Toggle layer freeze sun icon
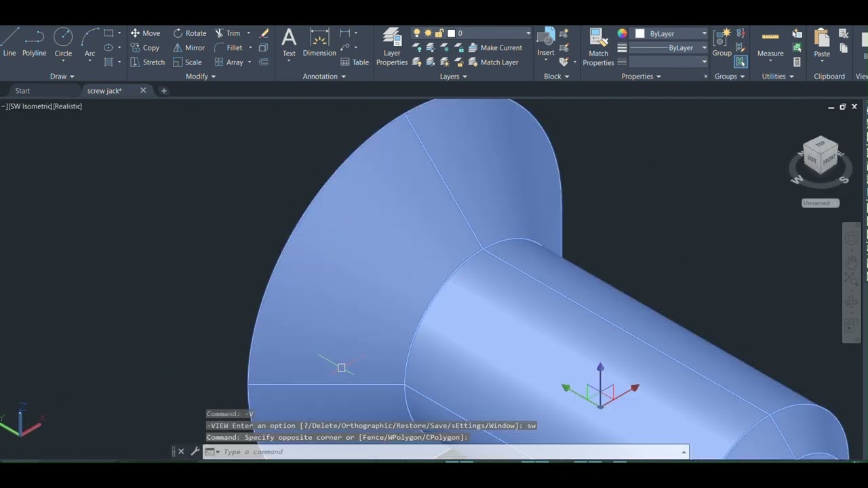The image size is (868, 488). pos(428,33)
